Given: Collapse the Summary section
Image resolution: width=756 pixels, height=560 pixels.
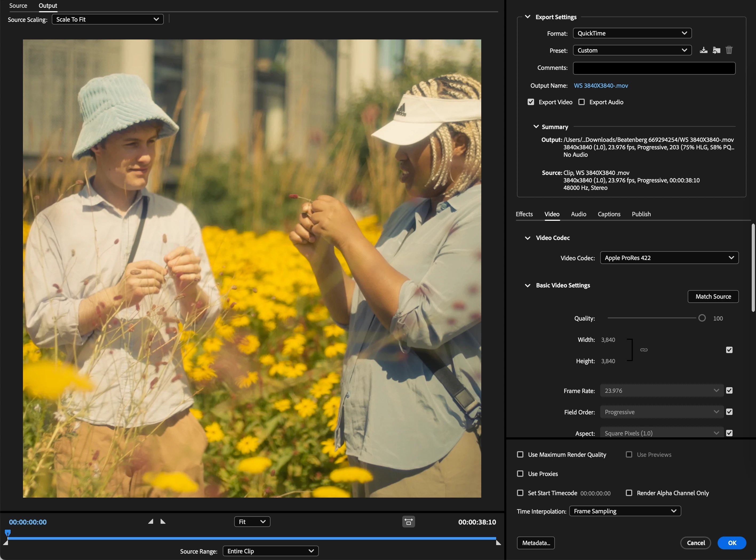Looking at the screenshot, I should 536,127.
